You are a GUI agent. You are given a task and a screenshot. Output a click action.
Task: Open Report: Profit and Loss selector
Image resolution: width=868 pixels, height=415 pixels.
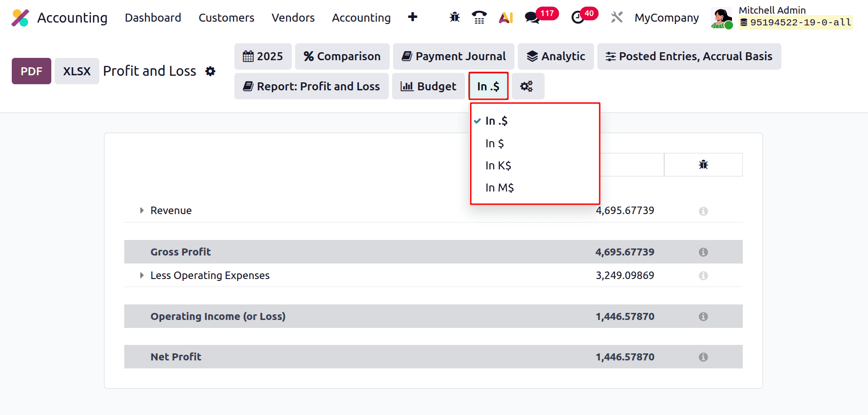(312, 86)
